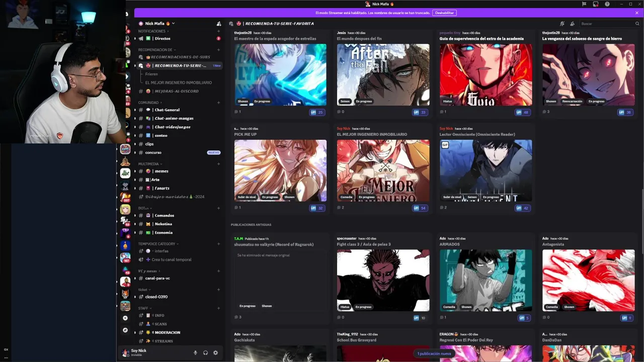Open the World After the Fall post thumbnail
Viewport: 644px width, 362px height.
click(383, 74)
